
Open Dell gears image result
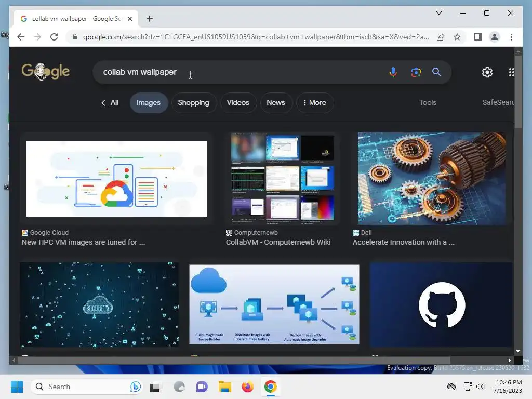point(432,179)
